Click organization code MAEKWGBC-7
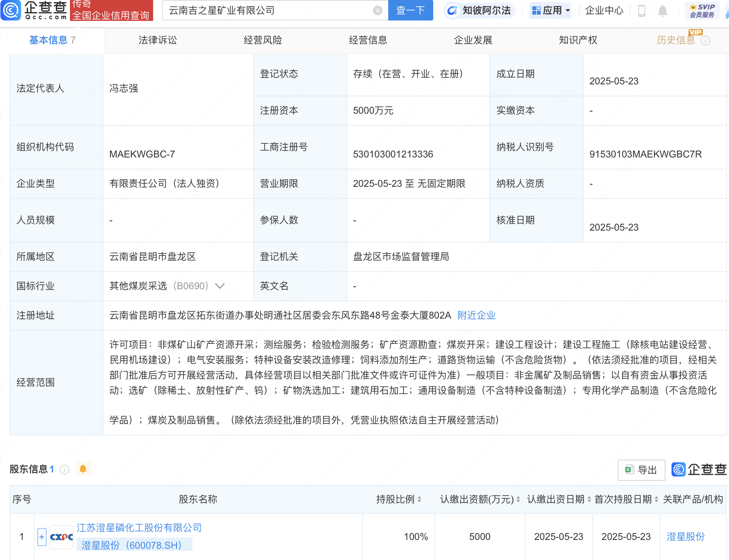This screenshot has height=560, width=729. [x=142, y=154]
